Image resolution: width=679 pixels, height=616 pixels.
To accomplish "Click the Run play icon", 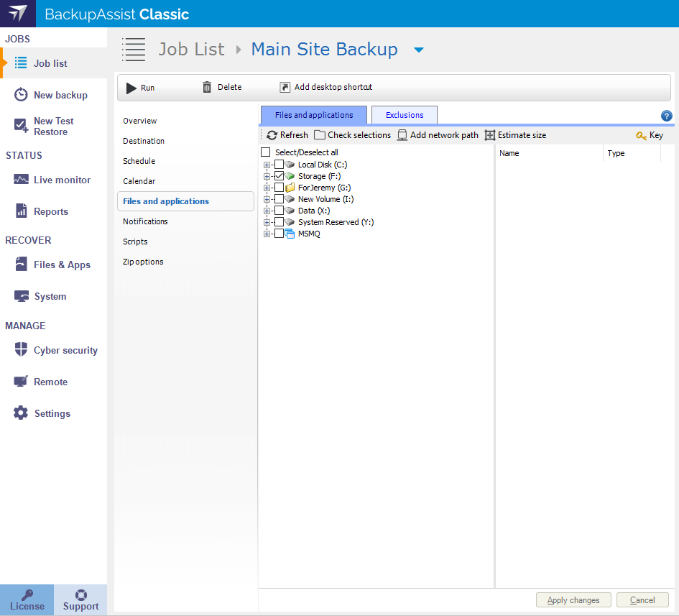I will pyautogui.click(x=131, y=88).
